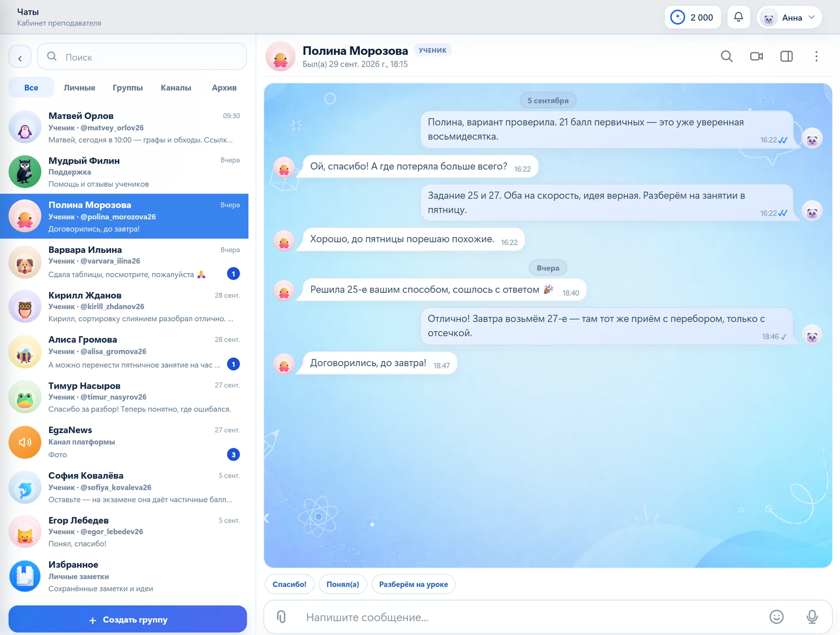This screenshot has height=635, width=840.
Task: Click the 2 000 coin balance badge
Action: pos(692,17)
